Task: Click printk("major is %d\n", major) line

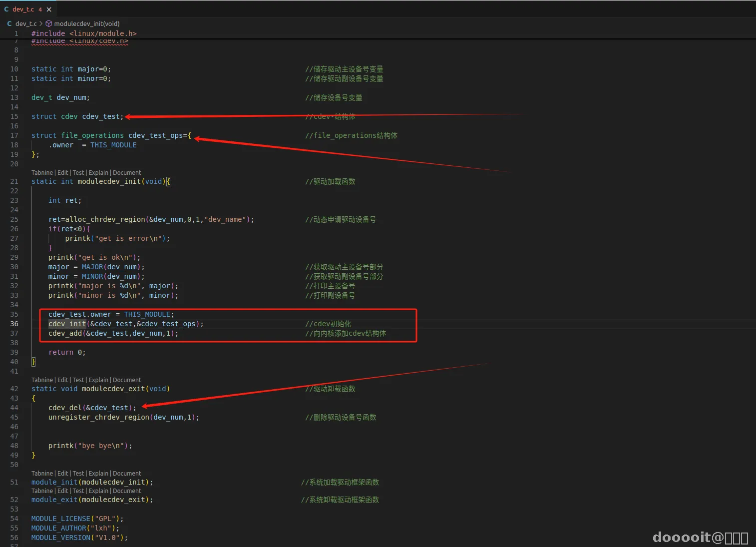Action: tap(113, 286)
